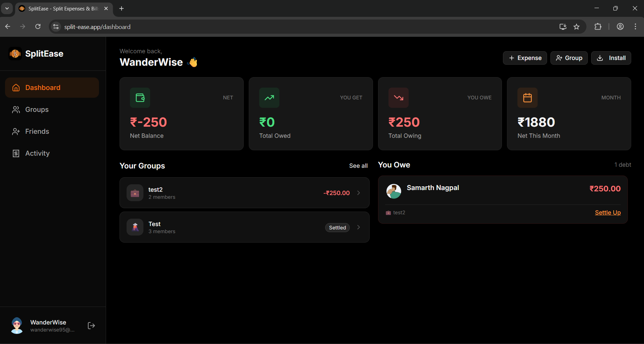The image size is (644, 344).
Task: Open the Test group row
Action: point(244,227)
